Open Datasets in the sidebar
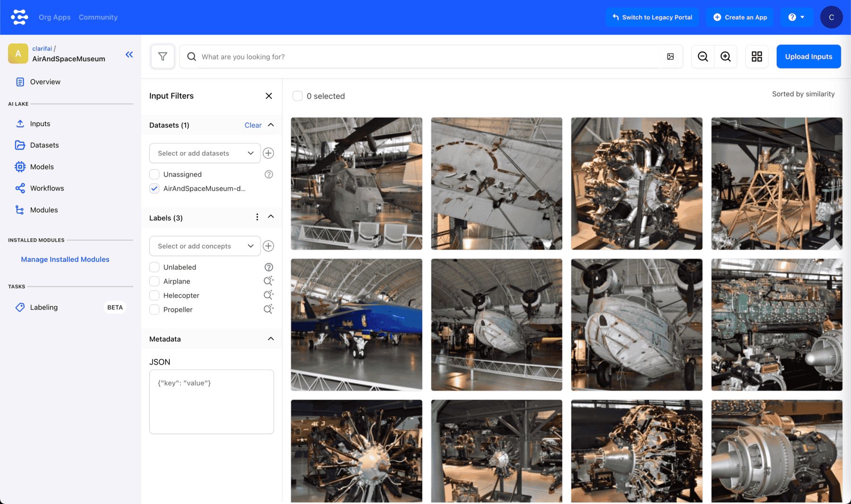The width and height of the screenshot is (851, 504). (44, 145)
